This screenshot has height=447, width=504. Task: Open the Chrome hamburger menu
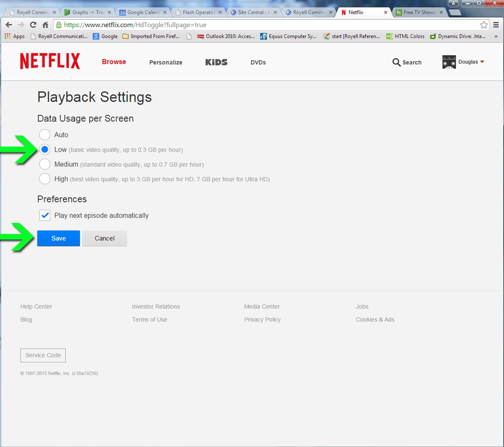tap(496, 25)
